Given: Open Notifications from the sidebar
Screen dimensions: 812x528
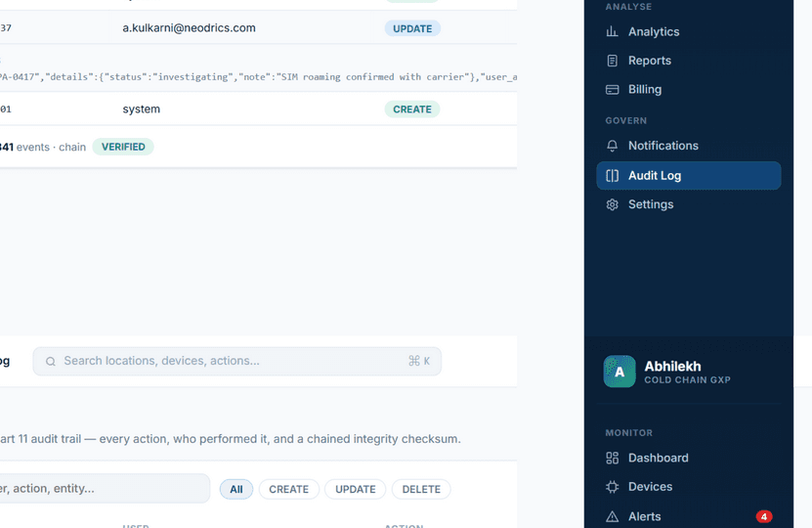Looking at the screenshot, I should point(688,146).
